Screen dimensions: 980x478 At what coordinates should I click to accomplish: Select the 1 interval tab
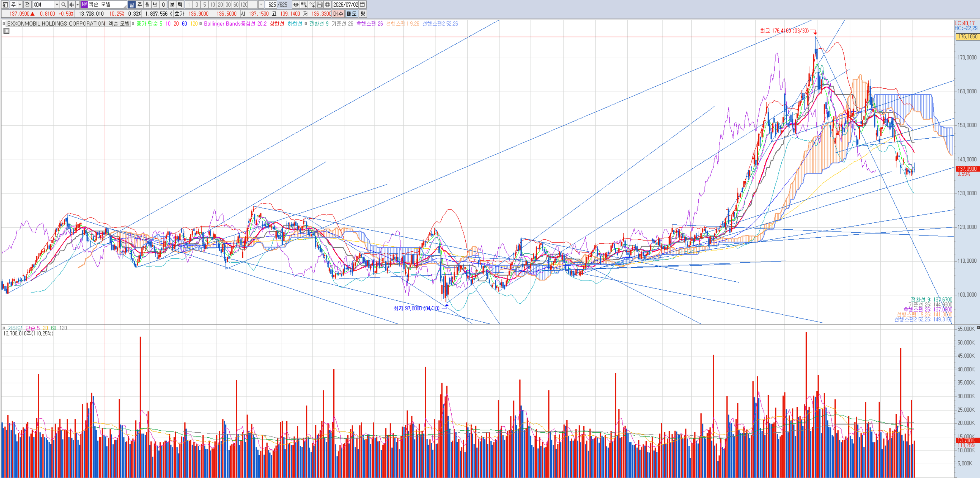[x=189, y=5]
